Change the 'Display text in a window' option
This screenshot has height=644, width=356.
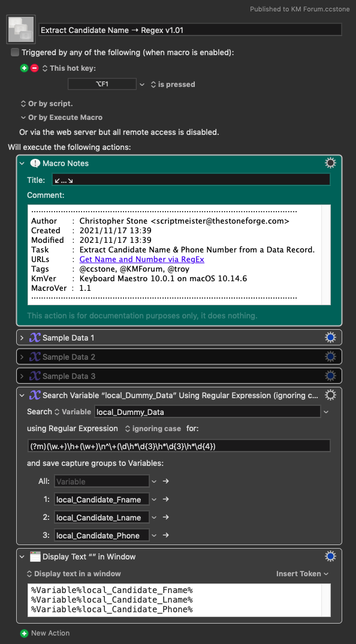tap(74, 573)
